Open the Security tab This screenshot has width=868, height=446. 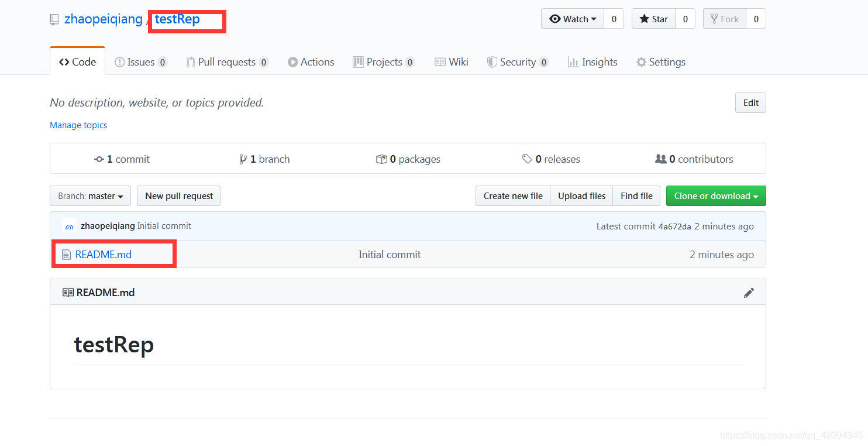click(x=518, y=62)
